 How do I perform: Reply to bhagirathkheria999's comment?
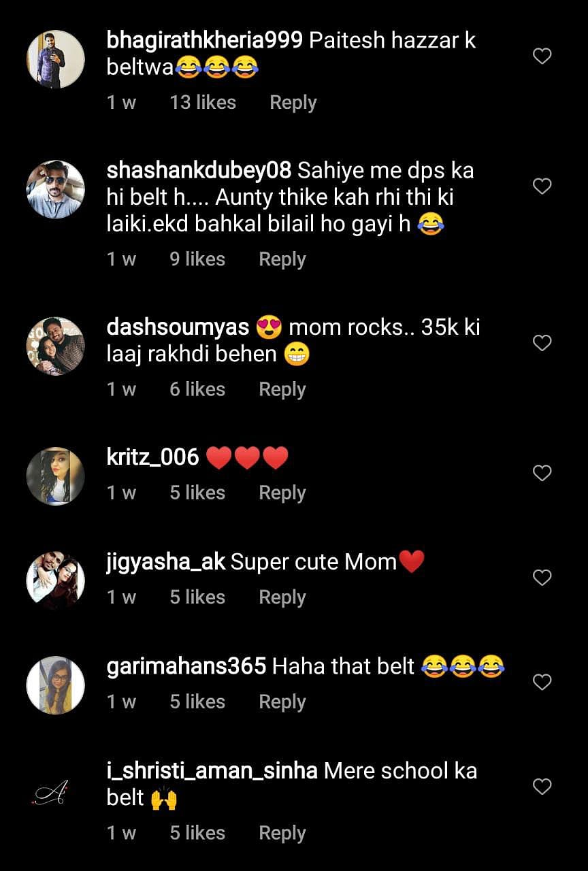(293, 103)
